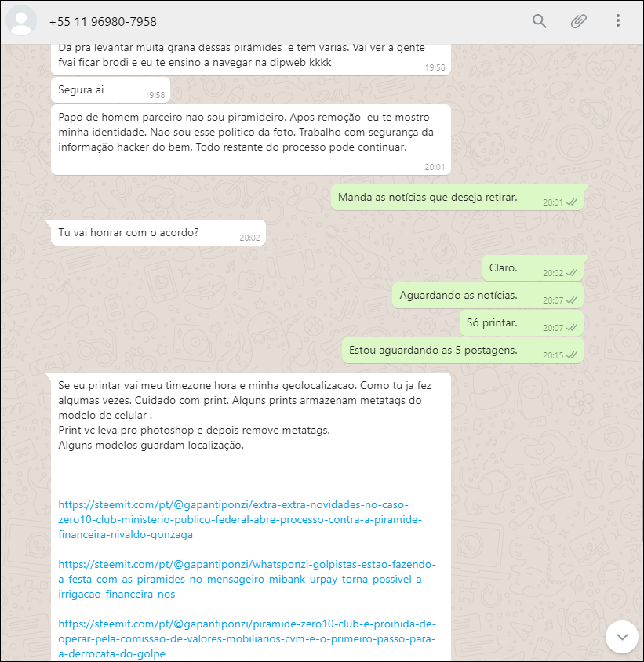Open the steemit extra-extra-novidades link
This screenshot has width=644, height=662.
[240, 519]
